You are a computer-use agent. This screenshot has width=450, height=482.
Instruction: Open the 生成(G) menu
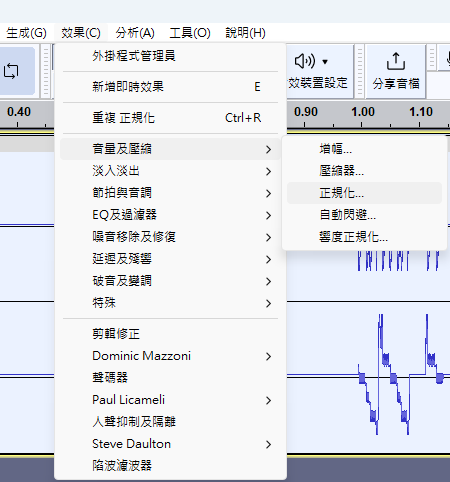(x=26, y=33)
